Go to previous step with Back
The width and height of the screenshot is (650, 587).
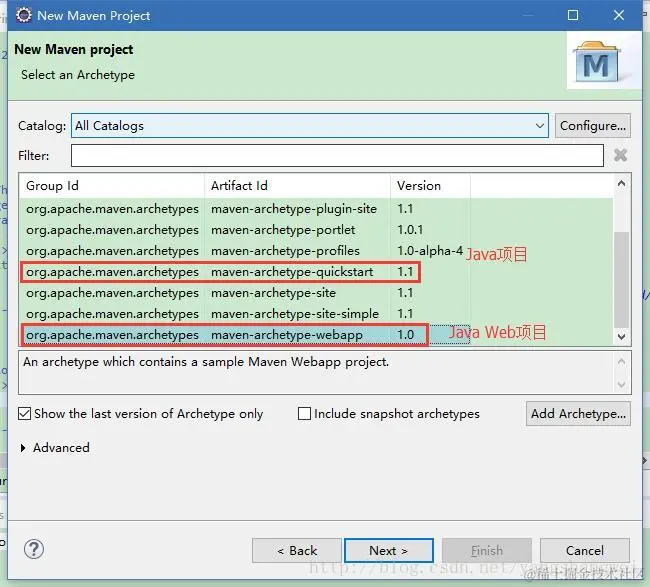pos(297,551)
